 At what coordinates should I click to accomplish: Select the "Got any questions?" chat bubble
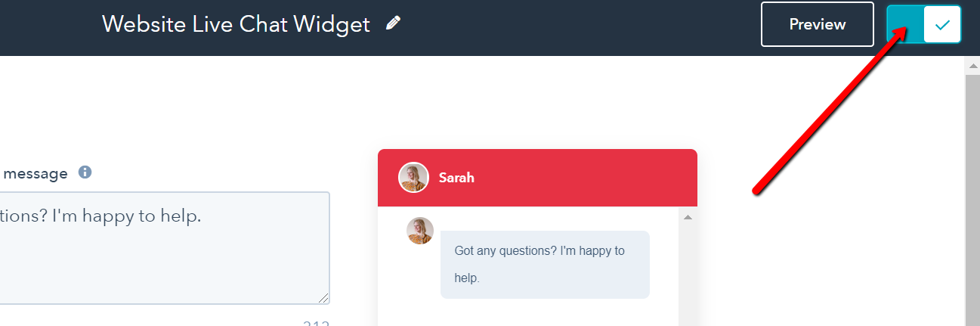pos(544,264)
